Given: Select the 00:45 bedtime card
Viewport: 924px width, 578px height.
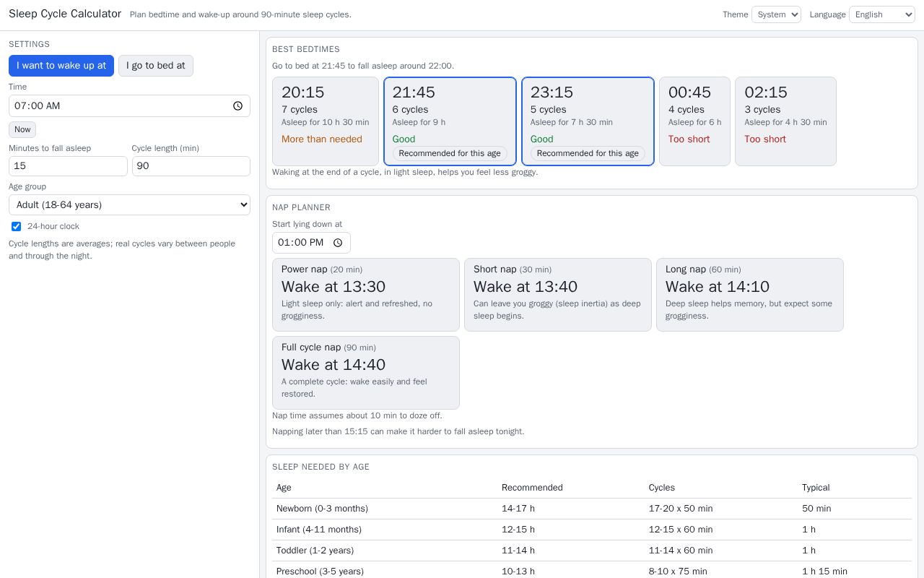Looking at the screenshot, I should click(x=694, y=121).
